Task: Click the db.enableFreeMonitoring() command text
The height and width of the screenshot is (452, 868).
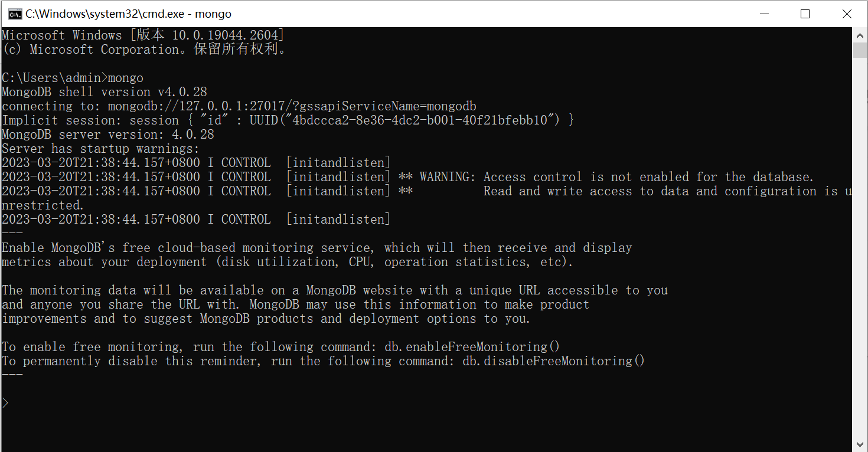Action: point(472,347)
